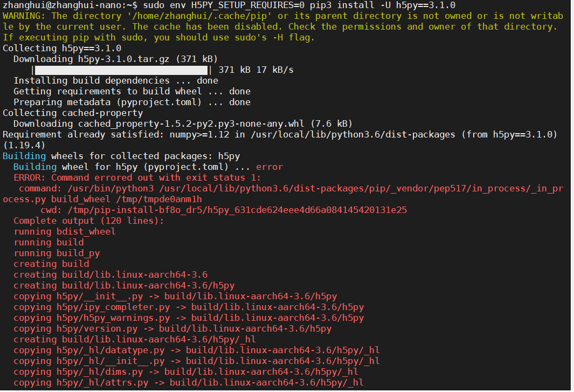Click the (1.19.4) numpy version text
Screen dimensions: 574x392
coord(24,146)
